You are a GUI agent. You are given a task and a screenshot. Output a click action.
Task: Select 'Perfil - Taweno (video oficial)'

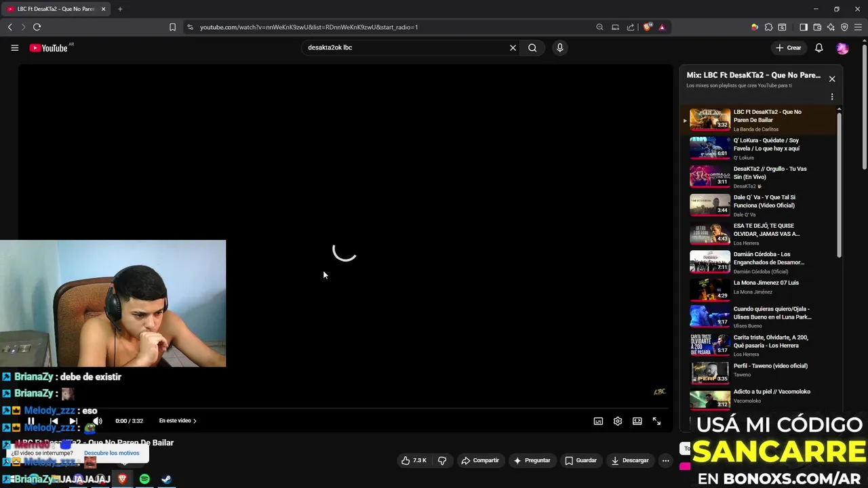point(759,373)
